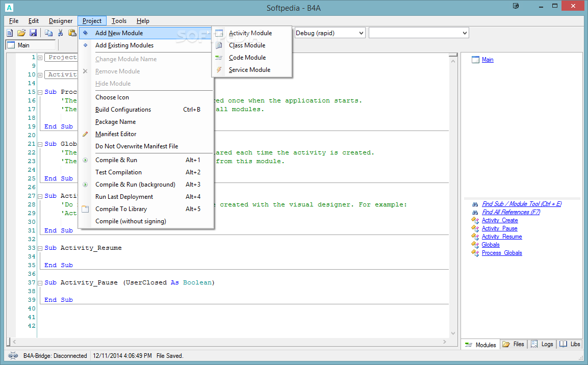
Task: Click the B4A app icon in title bar
Action: click(9, 8)
